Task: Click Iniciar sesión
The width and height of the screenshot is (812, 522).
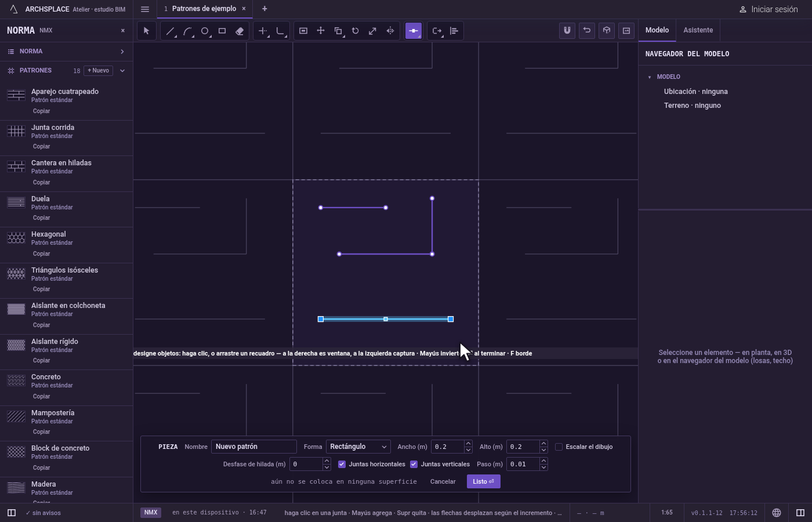Action: pos(768,9)
